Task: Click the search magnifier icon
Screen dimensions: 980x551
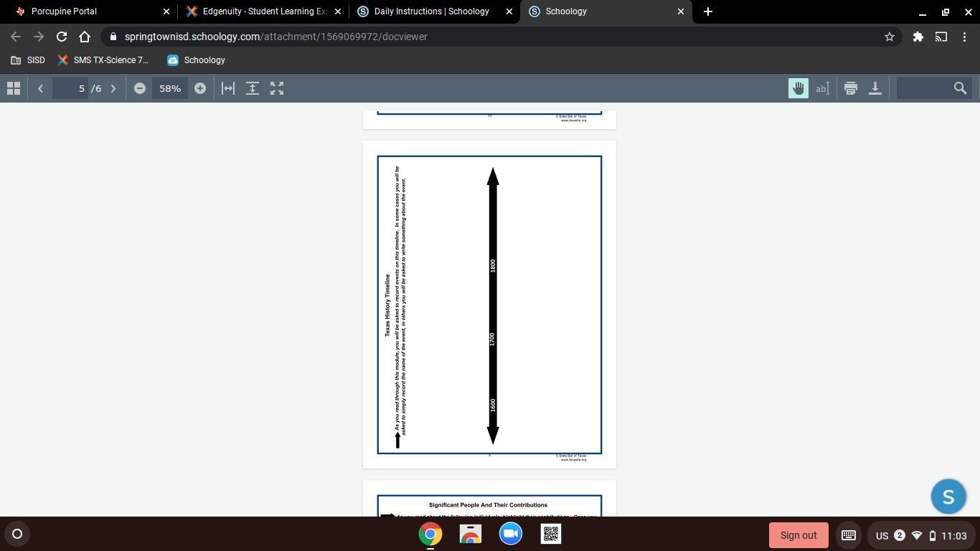Action: click(x=960, y=88)
